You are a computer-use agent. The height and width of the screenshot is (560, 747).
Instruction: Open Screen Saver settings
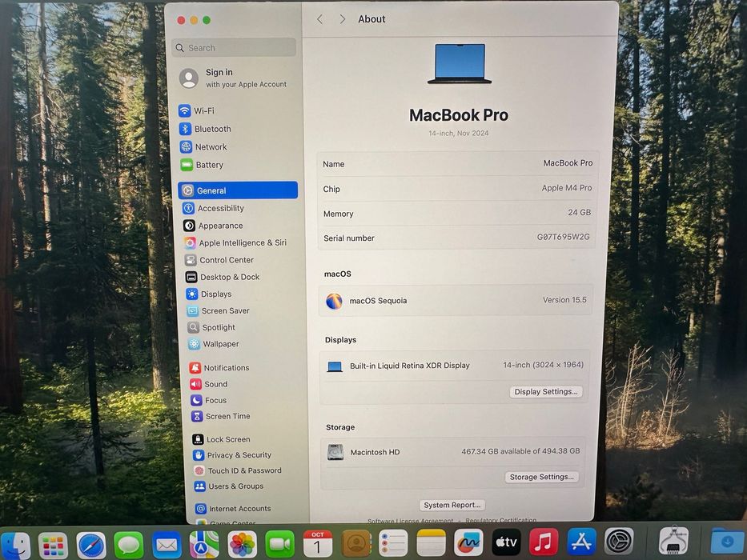(x=219, y=310)
